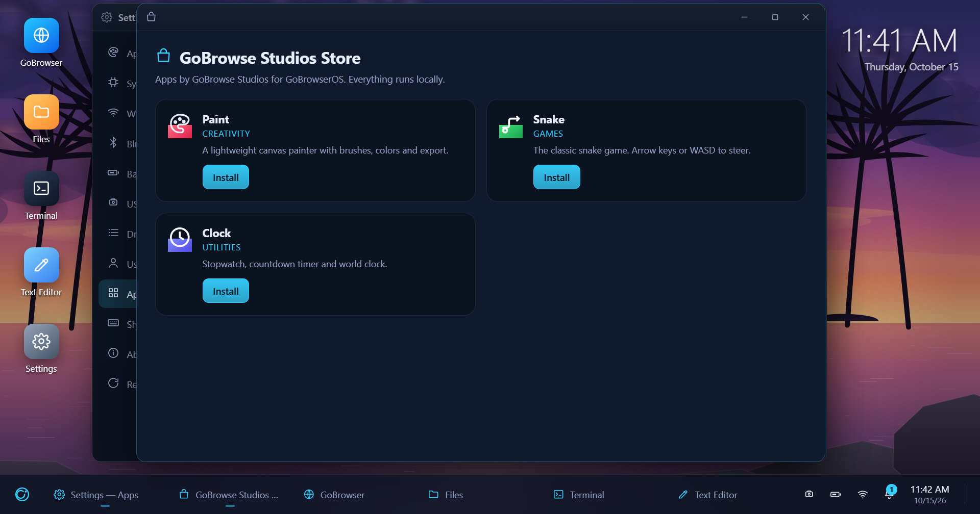Launch Terminal from the desktop icon

pos(41,196)
